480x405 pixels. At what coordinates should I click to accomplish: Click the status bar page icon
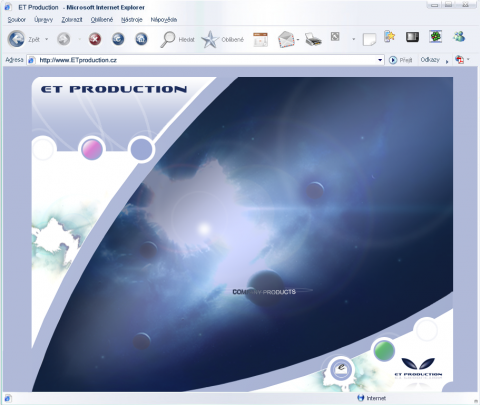8,398
